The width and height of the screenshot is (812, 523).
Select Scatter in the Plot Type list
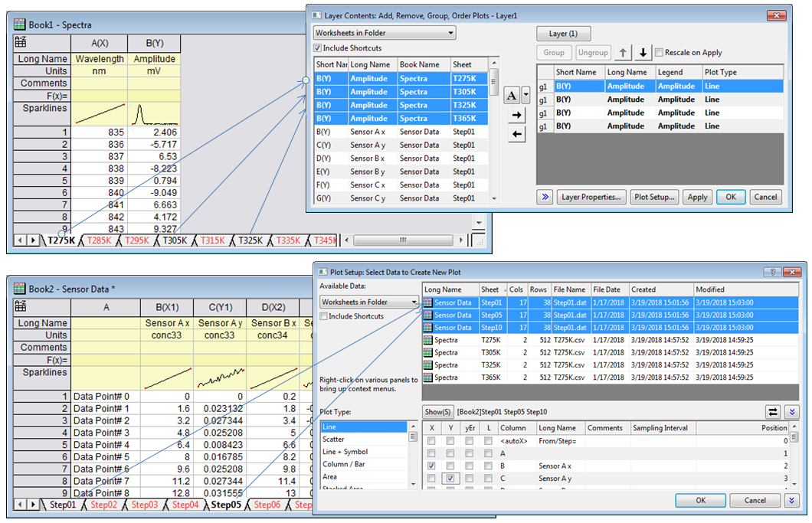[x=333, y=440]
